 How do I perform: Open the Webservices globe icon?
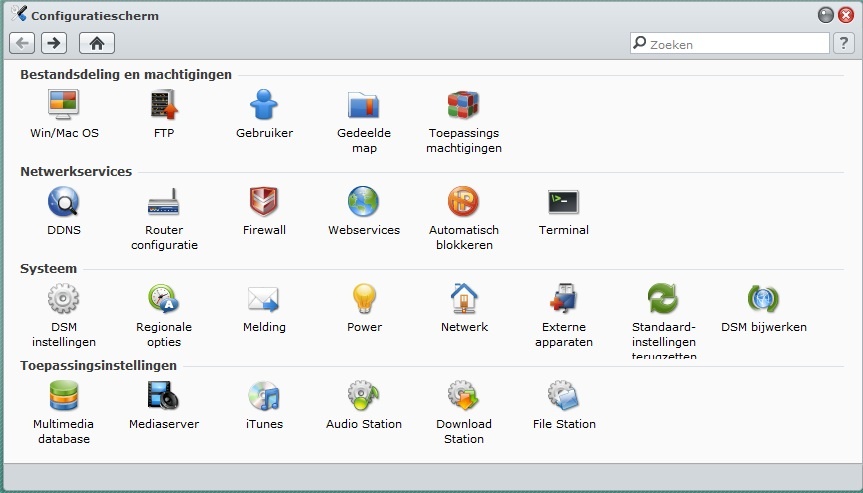[x=364, y=201]
